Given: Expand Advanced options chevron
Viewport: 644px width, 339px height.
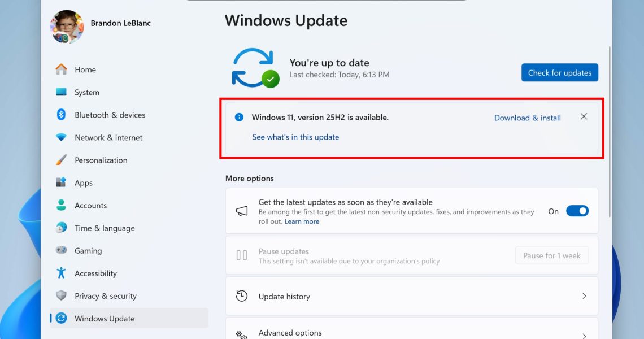Looking at the screenshot, I should (x=584, y=336).
